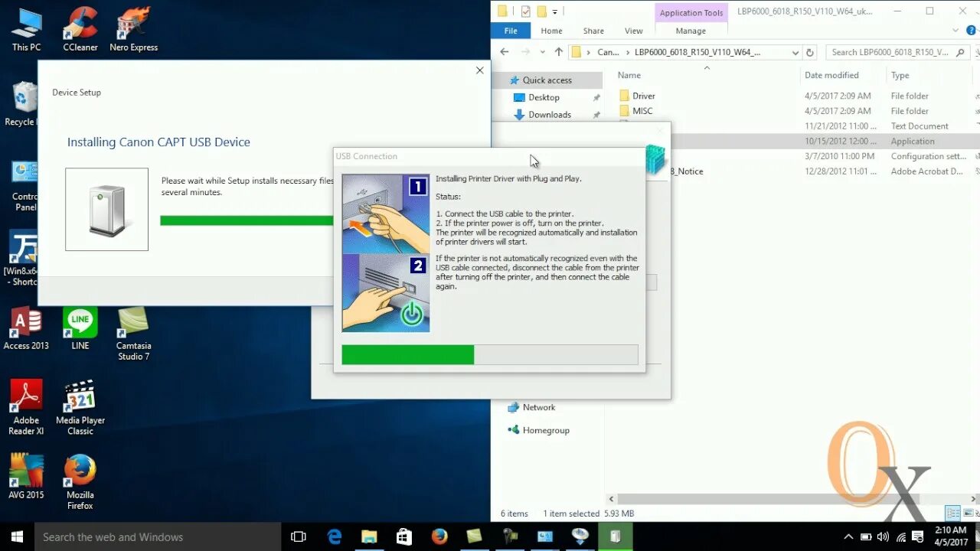Viewport: 980px width, 551px height.
Task: Select the Access 2013 desktop icon
Action: (x=26, y=329)
